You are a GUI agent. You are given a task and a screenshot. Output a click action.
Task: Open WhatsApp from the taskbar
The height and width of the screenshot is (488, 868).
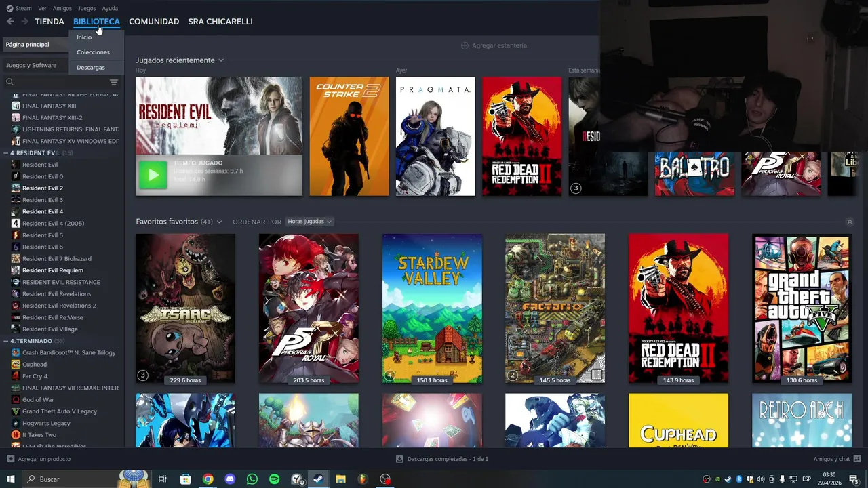point(252,479)
